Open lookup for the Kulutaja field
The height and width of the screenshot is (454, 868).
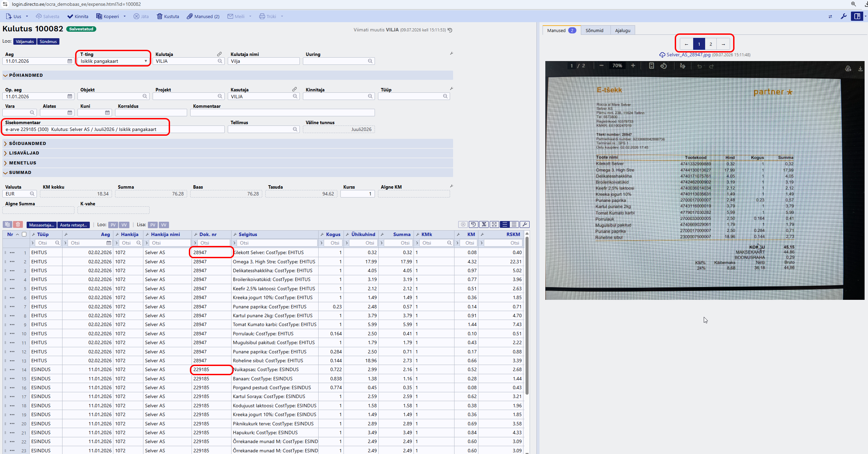(x=220, y=61)
